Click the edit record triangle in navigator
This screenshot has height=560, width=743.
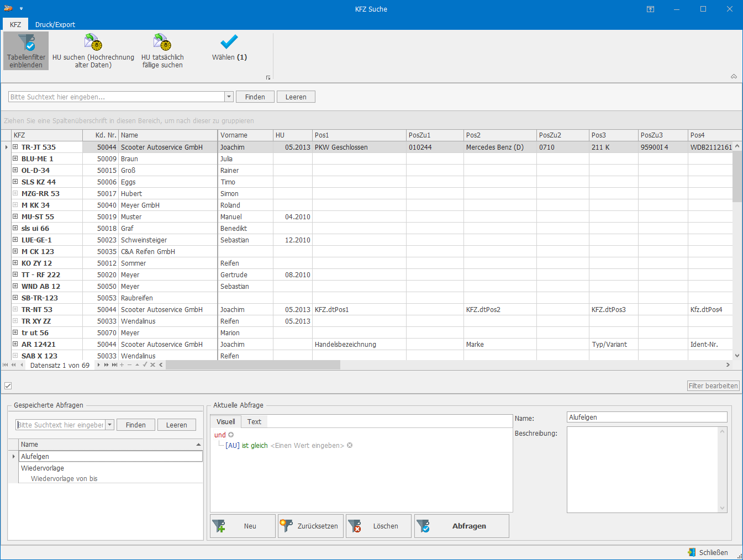[137, 365]
